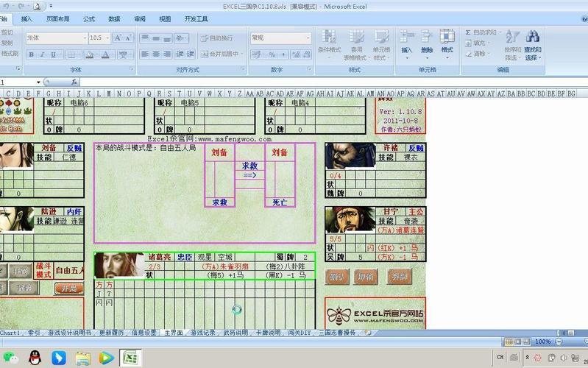The image size is (588, 368).
Task: Click Sort & Filter (排序和筛选) icon
Action: (x=513, y=37)
